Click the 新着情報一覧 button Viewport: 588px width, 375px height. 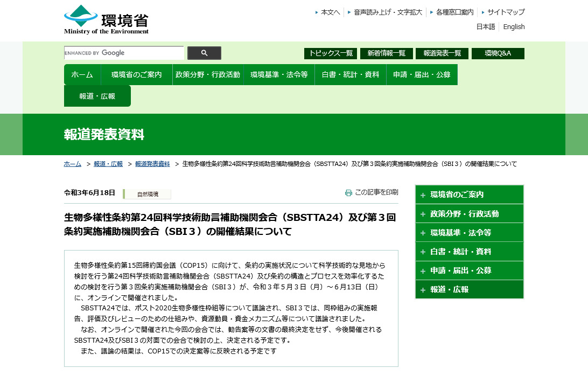(x=386, y=53)
